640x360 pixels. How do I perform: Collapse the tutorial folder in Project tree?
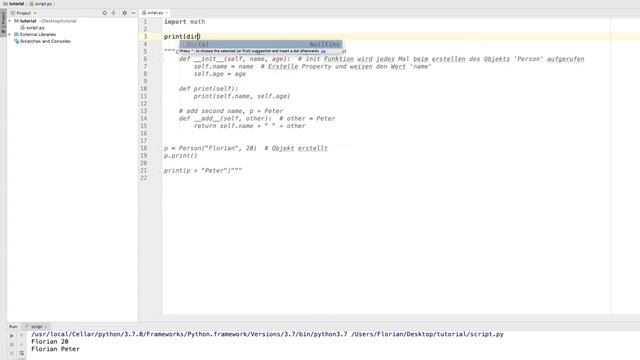(10, 21)
